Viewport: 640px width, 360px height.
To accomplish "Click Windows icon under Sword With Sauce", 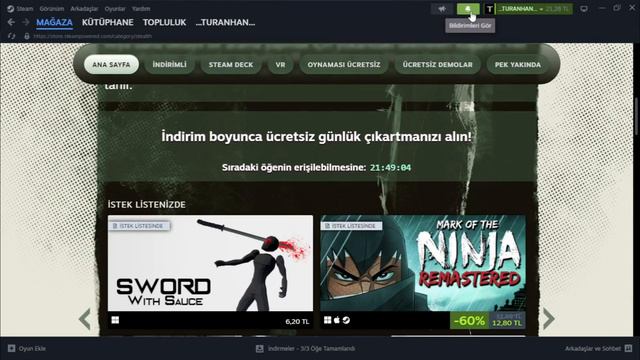I will click(x=115, y=320).
